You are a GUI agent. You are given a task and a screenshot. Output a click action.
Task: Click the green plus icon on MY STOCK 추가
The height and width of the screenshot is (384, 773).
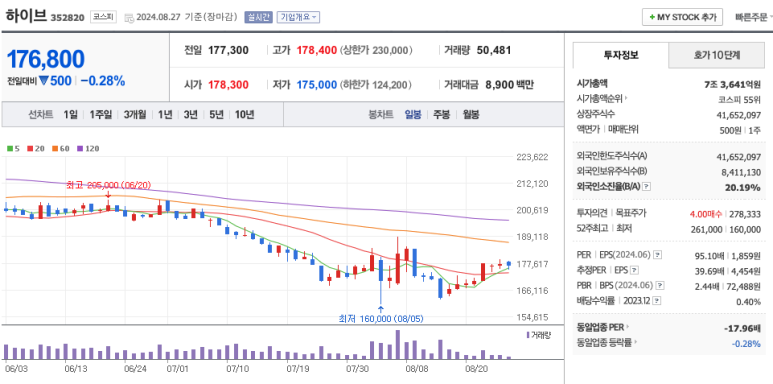pyautogui.click(x=652, y=17)
